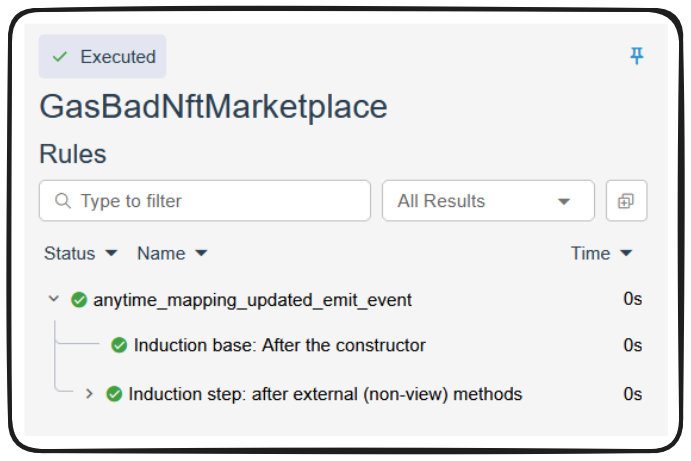
Task: Click the GasBadNftMarketplace title
Action: (x=213, y=107)
